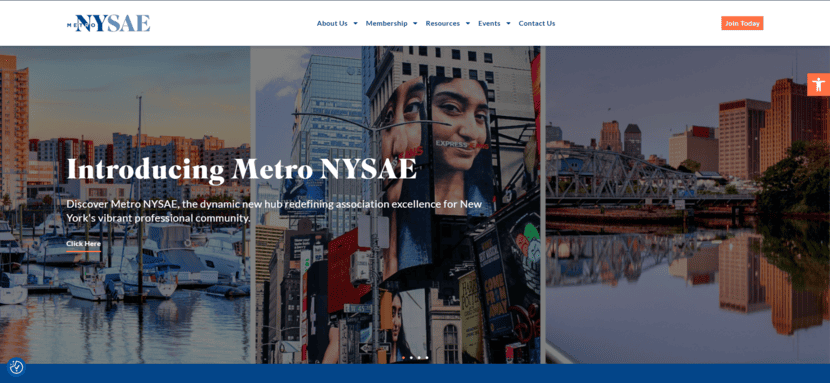Open the Membership menu
The width and height of the screenshot is (830, 383).
coord(386,23)
